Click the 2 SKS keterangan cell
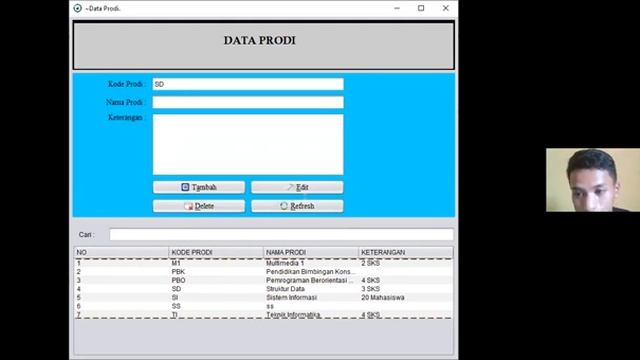Screen dimensions: 640x360 pos(406,263)
